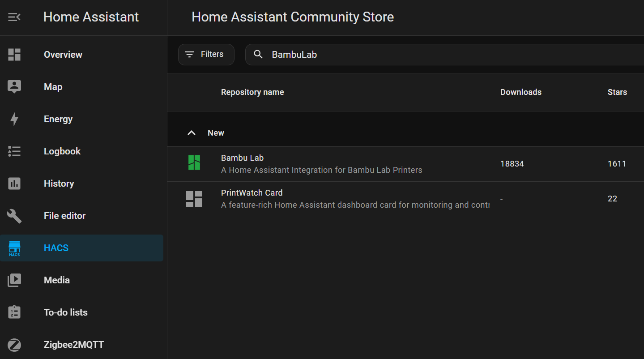Open File editor from the sidebar

pos(82,216)
